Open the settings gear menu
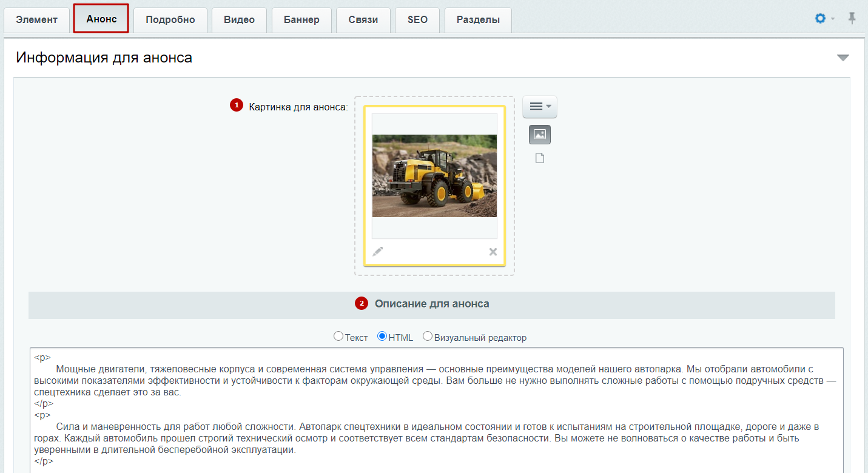 pyautogui.click(x=820, y=19)
